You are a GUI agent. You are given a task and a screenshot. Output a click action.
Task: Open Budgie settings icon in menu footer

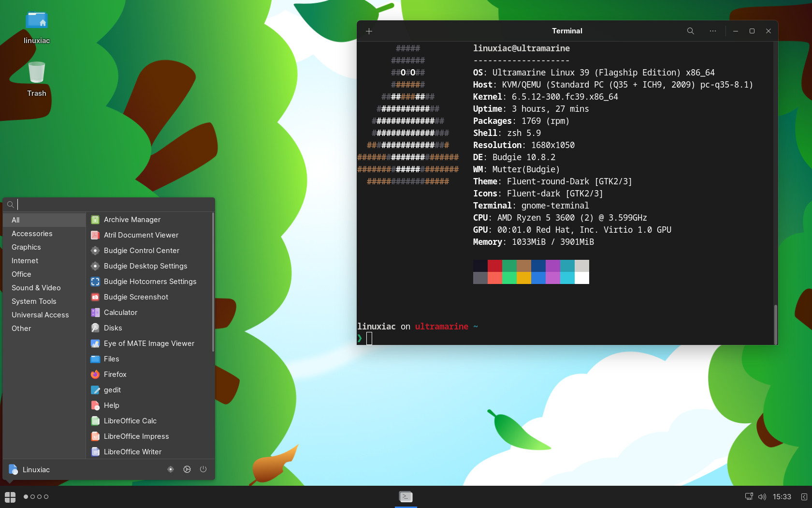pyautogui.click(x=171, y=469)
